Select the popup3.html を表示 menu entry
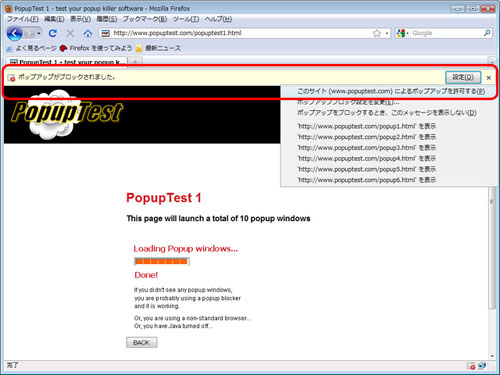The image size is (500, 375). [367, 148]
